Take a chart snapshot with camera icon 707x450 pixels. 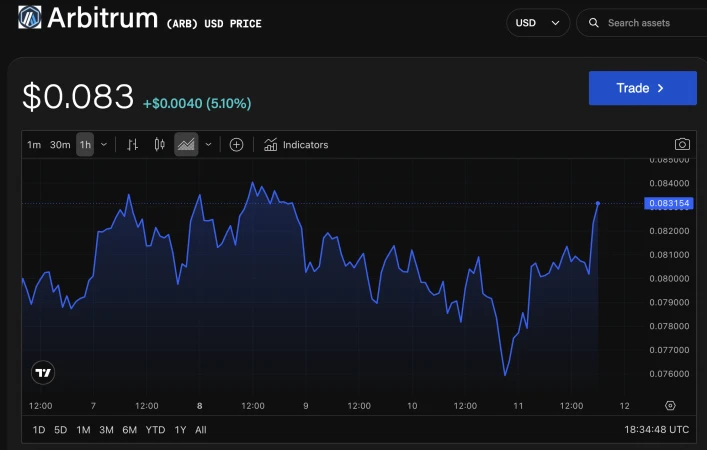coord(682,144)
